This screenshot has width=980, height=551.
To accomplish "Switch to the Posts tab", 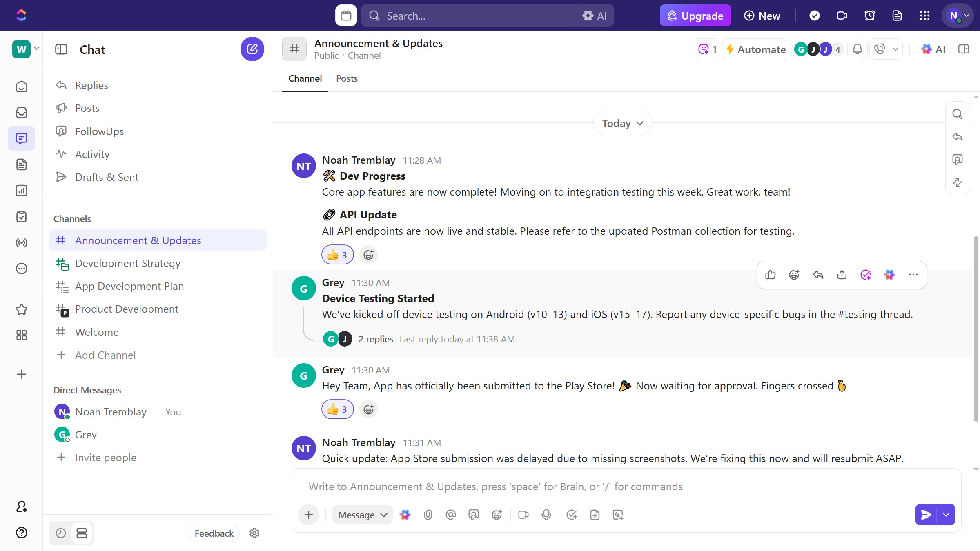I will pos(347,78).
